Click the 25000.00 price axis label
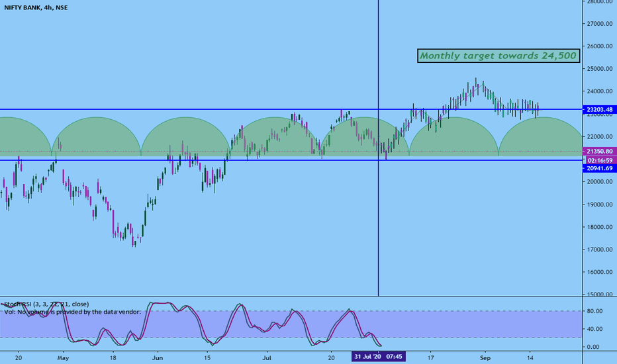This screenshot has height=364, width=617. coord(599,69)
